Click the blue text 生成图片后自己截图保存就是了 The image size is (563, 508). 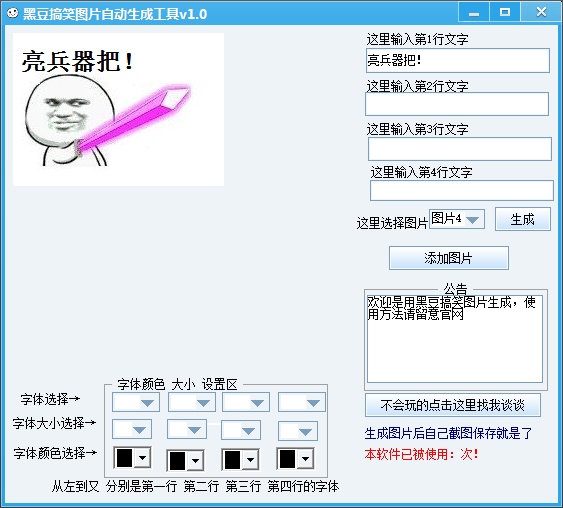point(448,433)
